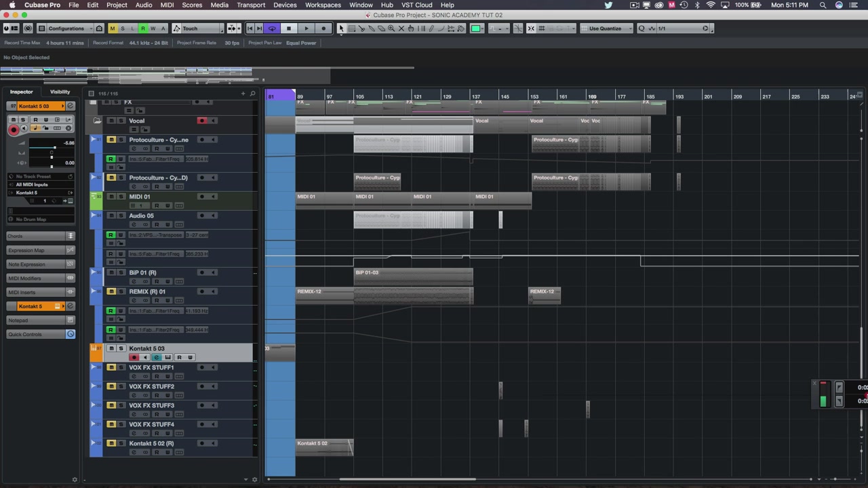Viewport: 868px width, 488px height.
Task: Go to previous marker in transport
Action: pos(250,28)
